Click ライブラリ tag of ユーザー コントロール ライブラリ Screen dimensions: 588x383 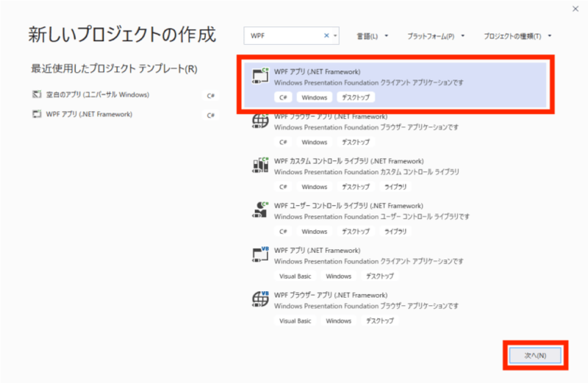click(395, 232)
